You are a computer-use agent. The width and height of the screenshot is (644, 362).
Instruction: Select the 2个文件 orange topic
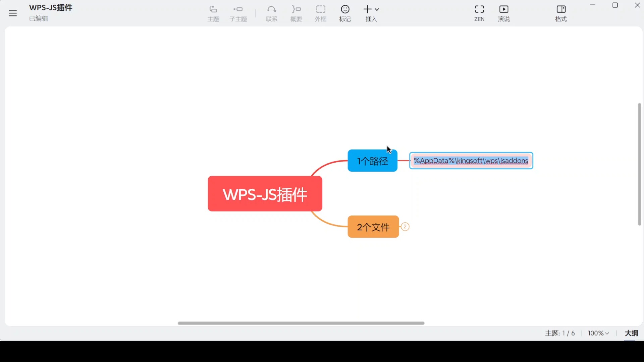(373, 227)
